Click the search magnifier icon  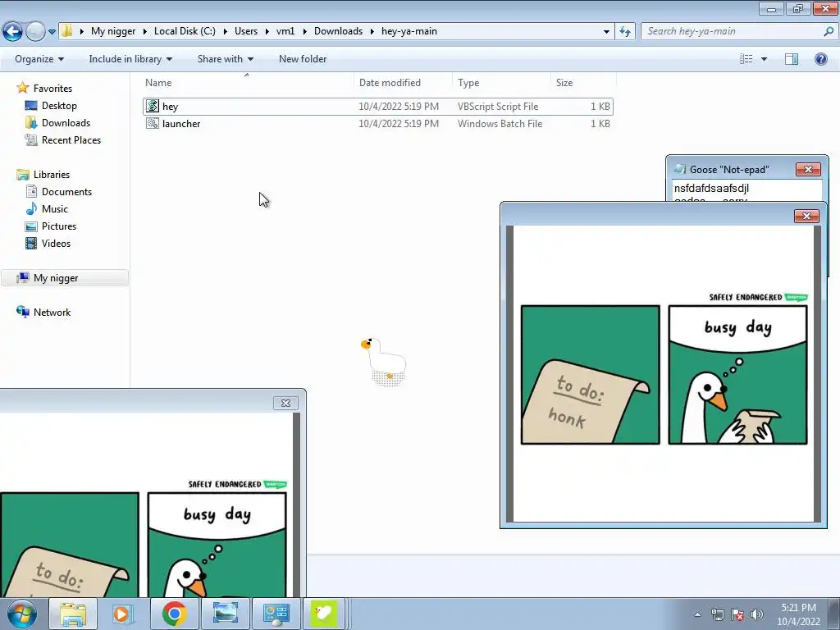829,31
